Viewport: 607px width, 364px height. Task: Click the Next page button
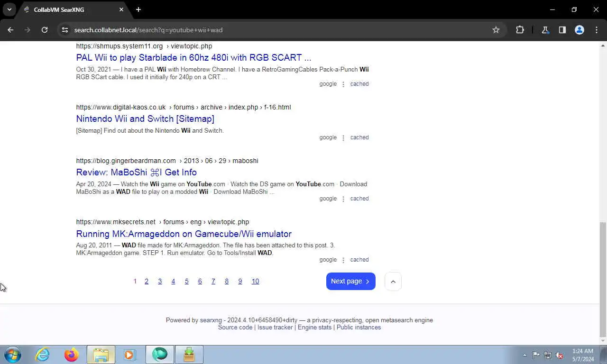pos(351,282)
